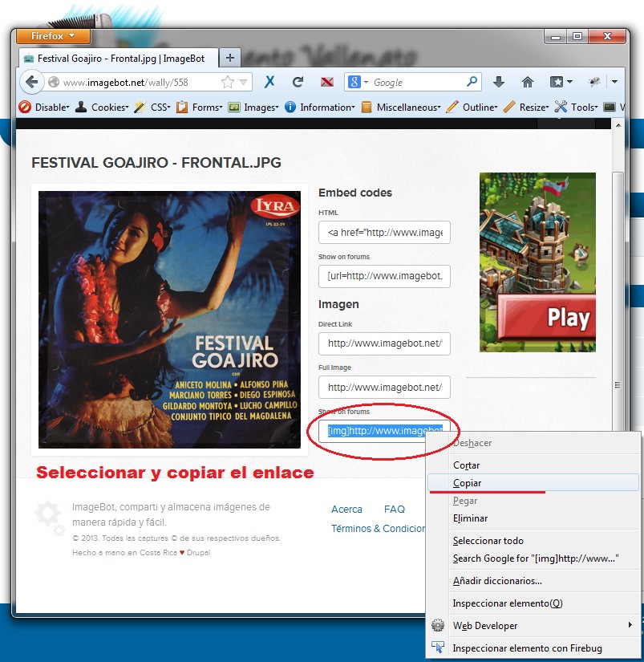
Task: Click the Festival Goajiro album cover image
Action: tap(168, 319)
